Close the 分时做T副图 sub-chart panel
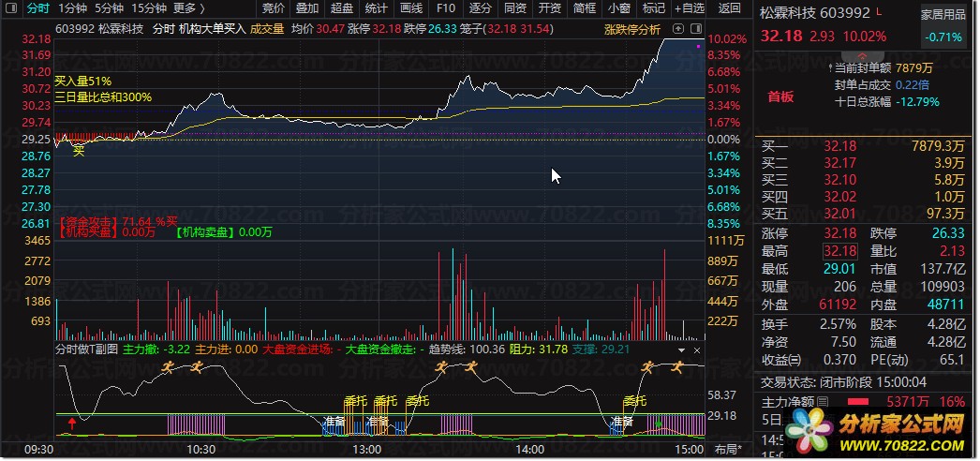980x461 pixels. pos(697,350)
